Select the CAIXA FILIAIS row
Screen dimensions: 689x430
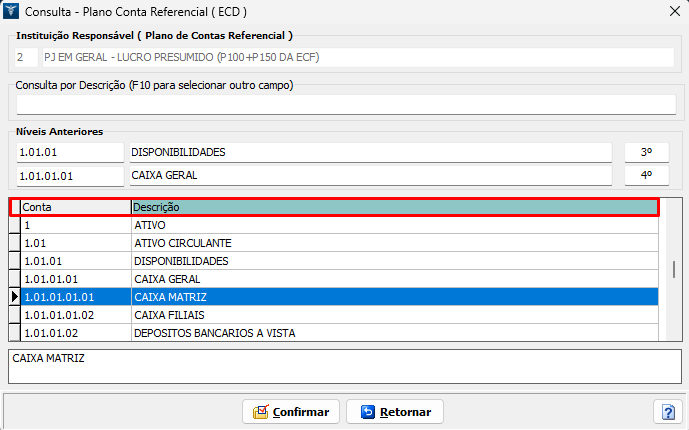click(x=394, y=315)
